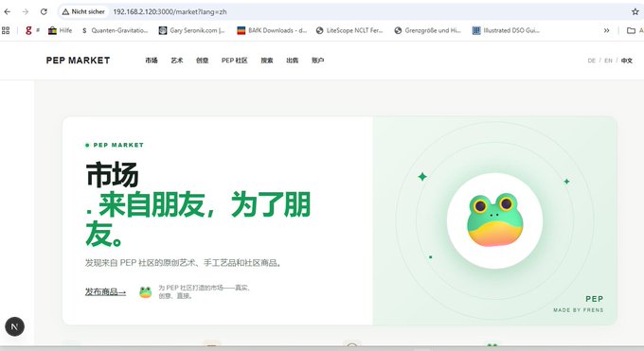Screen dimensions: 644x351
Task: Open the 搜索 navigation item
Action: (267, 61)
